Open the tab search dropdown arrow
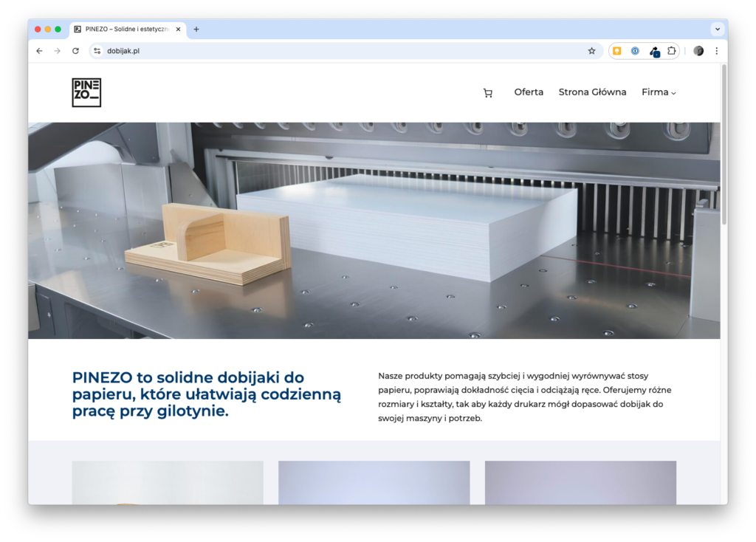 point(717,30)
